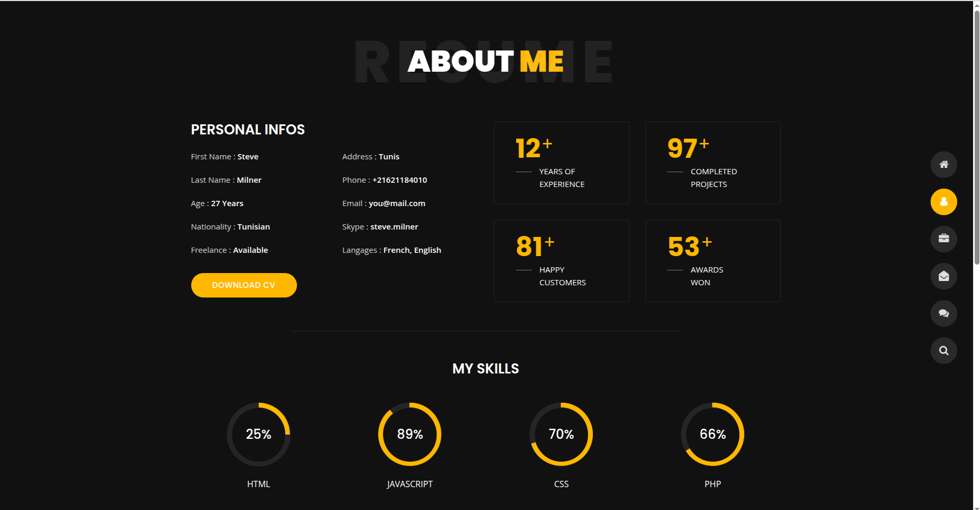This screenshot has height=510, width=980.
Task: Click the phone number +21621184010
Action: click(x=399, y=180)
